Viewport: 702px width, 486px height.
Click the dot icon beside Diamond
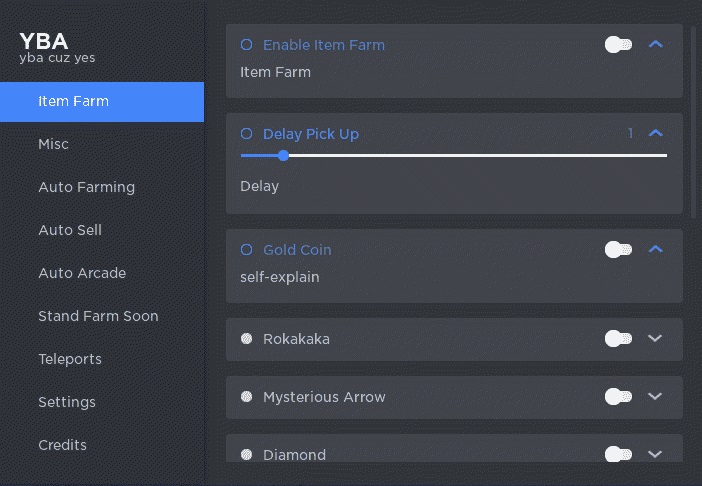click(x=247, y=455)
